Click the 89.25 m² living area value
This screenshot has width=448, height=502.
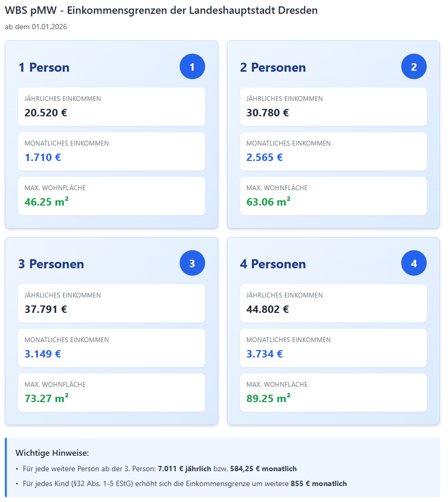[x=268, y=398]
